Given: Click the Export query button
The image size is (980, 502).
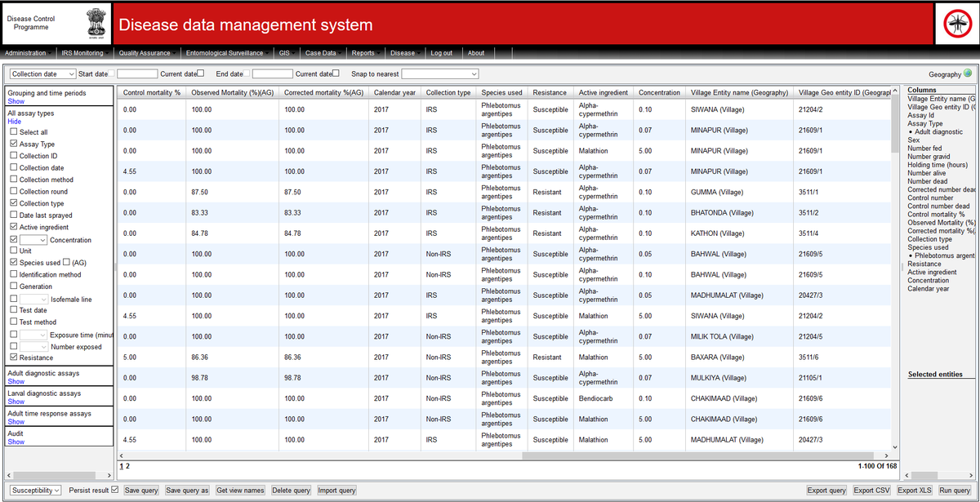Looking at the screenshot, I should point(826,491).
